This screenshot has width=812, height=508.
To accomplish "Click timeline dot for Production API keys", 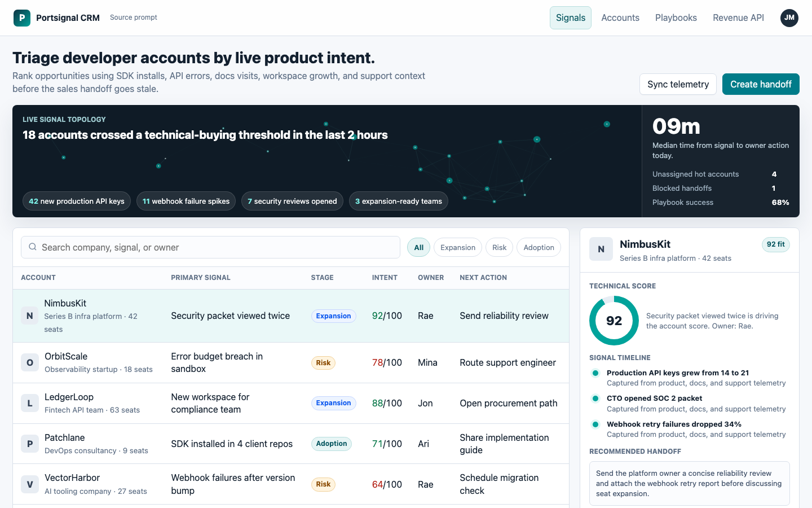I will pyautogui.click(x=595, y=373).
